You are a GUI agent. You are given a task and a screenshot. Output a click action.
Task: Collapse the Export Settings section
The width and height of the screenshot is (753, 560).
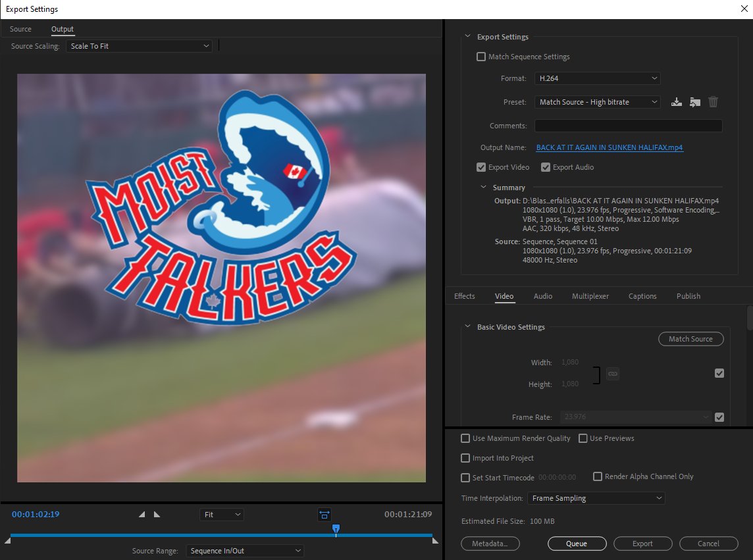pos(467,36)
